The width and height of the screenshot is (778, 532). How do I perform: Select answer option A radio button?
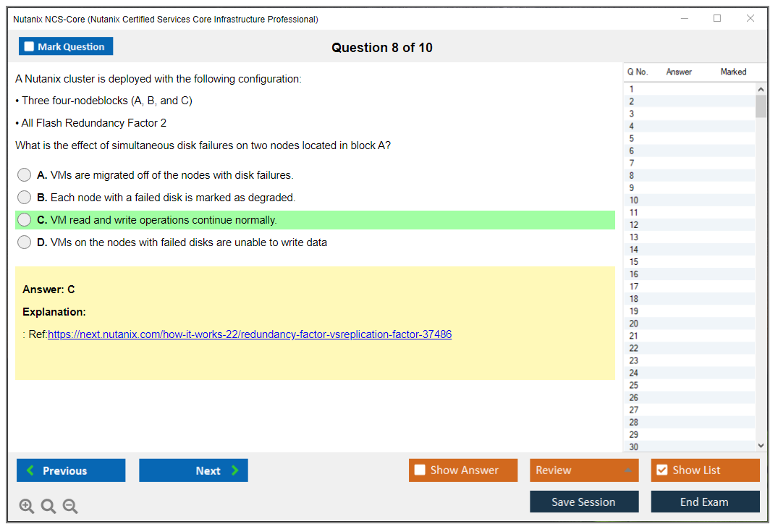[25, 175]
